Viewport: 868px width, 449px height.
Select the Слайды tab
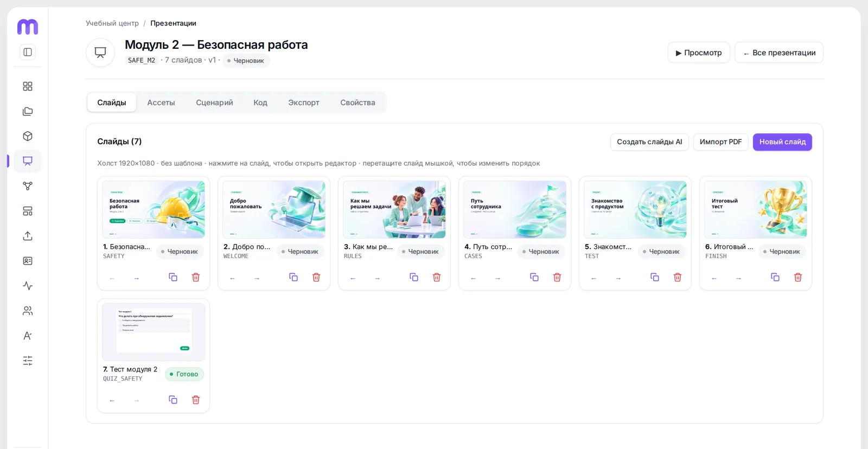(112, 102)
